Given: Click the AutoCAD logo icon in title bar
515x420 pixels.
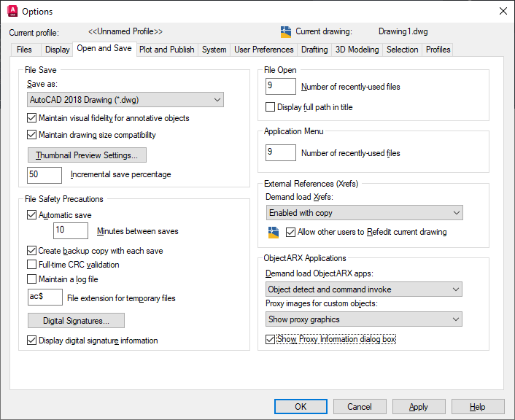Looking at the screenshot, I should tap(12, 11).
